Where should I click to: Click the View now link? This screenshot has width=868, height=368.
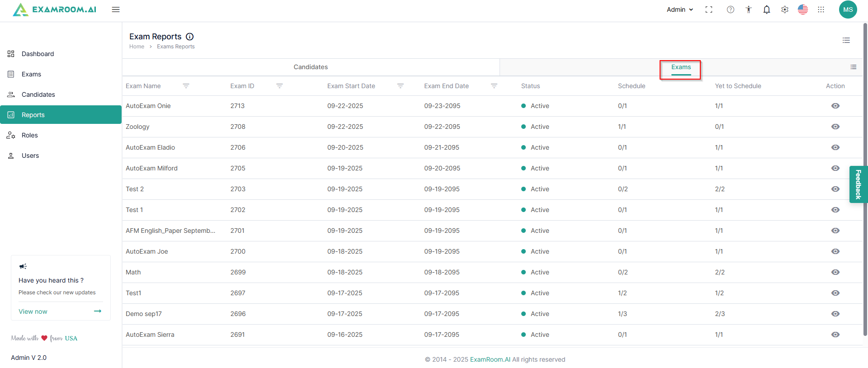click(x=33, y=311)
